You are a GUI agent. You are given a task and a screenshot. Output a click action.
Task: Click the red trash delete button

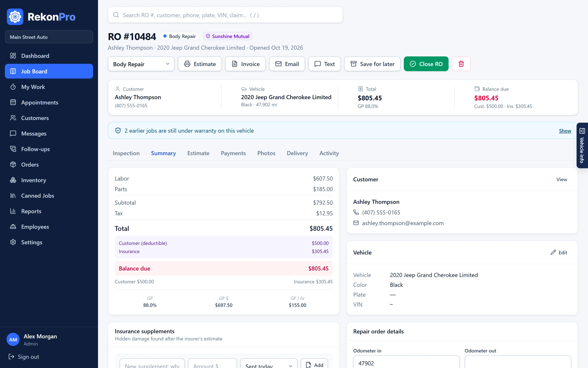click(x=461, y=64)
